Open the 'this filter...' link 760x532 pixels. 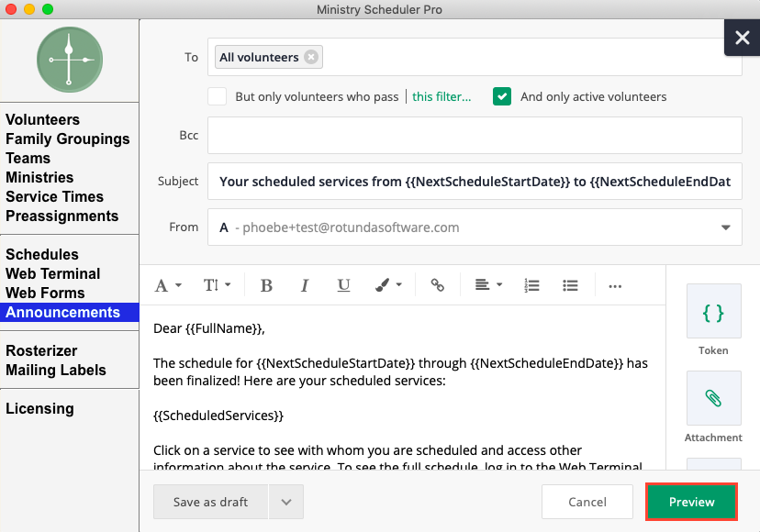[x=441, y=96]
